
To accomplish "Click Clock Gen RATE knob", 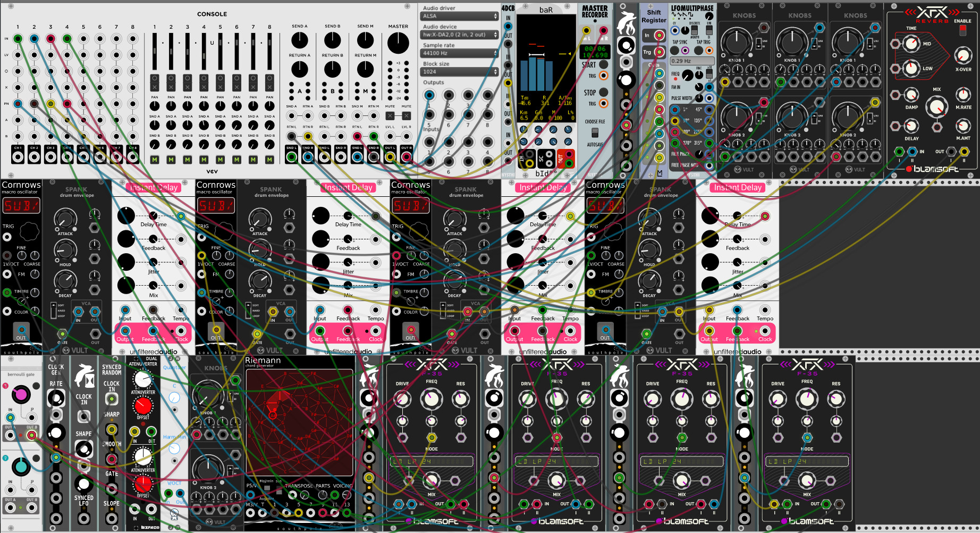I will click(56, 398).
